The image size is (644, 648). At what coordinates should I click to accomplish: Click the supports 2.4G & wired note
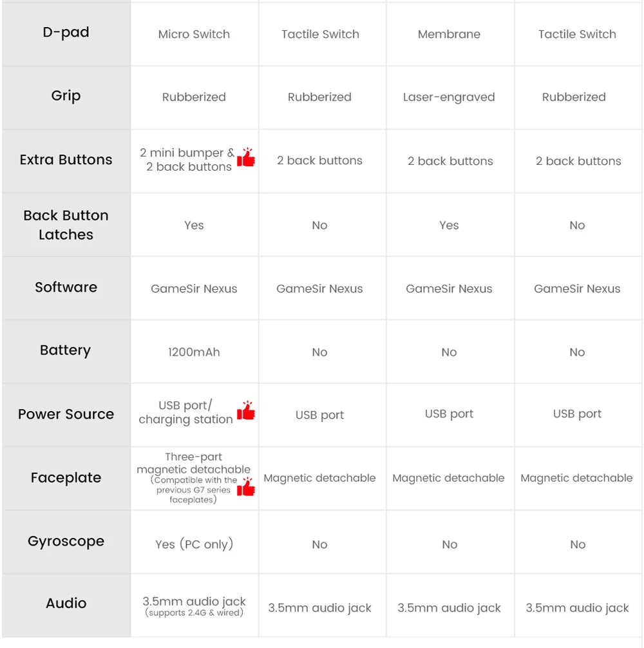pyautogui.click(x=194, y=613)
